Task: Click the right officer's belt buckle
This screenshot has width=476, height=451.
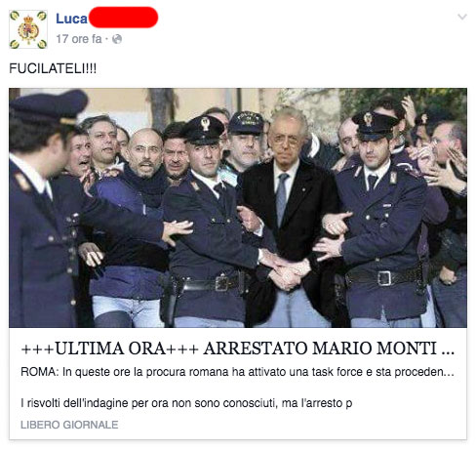Action: (384, 278)
